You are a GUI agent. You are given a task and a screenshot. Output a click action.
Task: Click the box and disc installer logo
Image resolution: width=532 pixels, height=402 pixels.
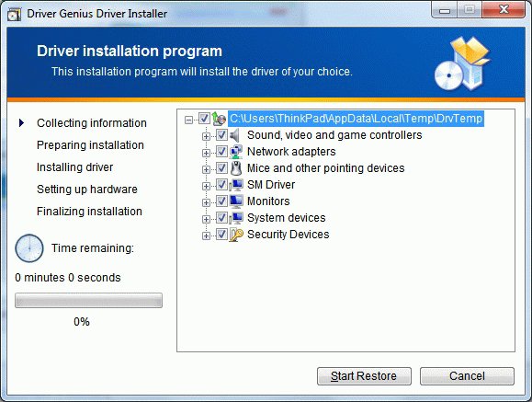coord(462,63)
